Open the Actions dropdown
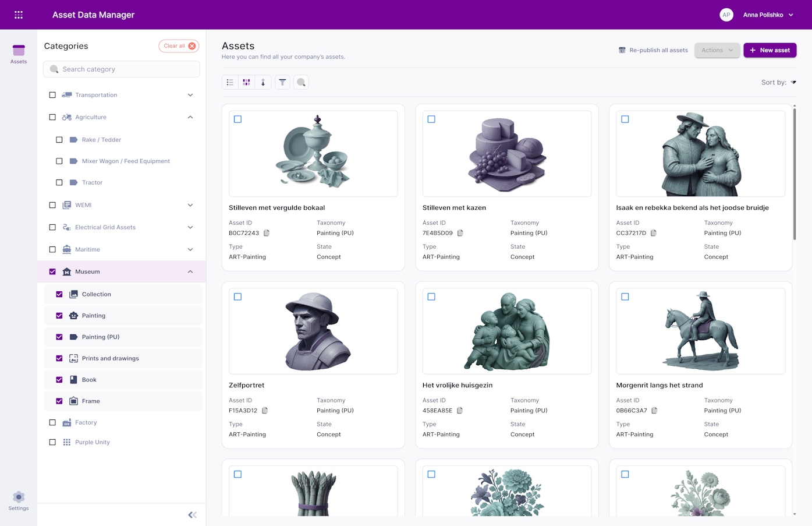Screen dimensions: 812x526 [x=717, y=50]
